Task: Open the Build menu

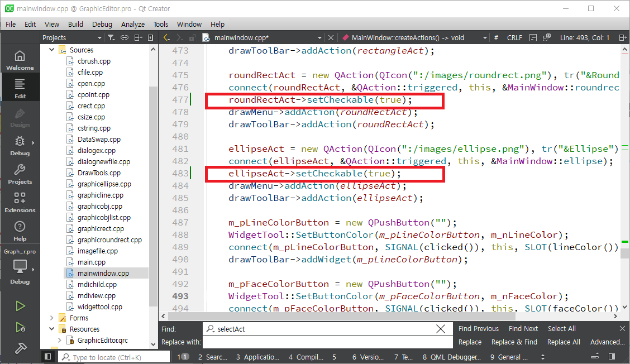Action: [x=75, y=25]
